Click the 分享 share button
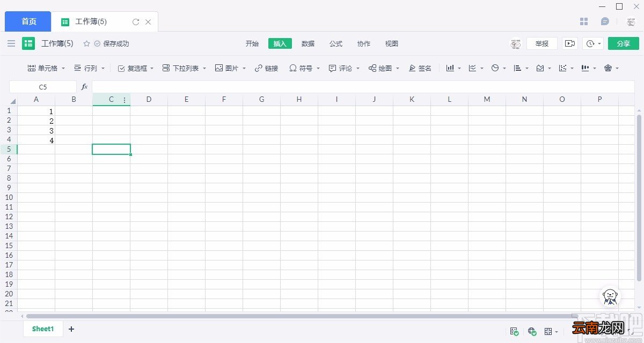The image size is (644, 343). (x=624, y=43)
